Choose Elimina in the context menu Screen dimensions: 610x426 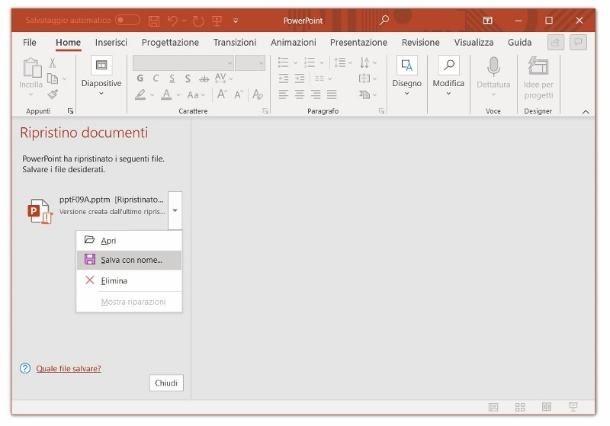pos(129,280)
